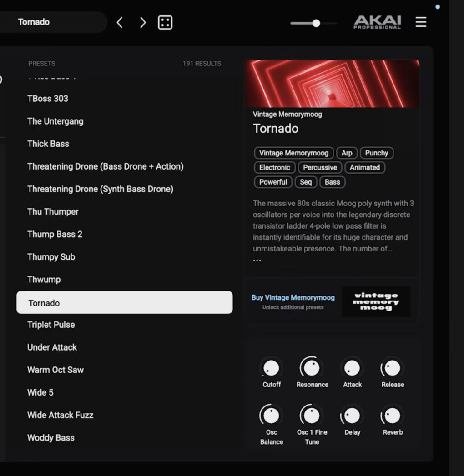Click the Osc 1 Fine Tune knob
The image size is (464, 476).
pyautogui.click(x=312, y=415)
